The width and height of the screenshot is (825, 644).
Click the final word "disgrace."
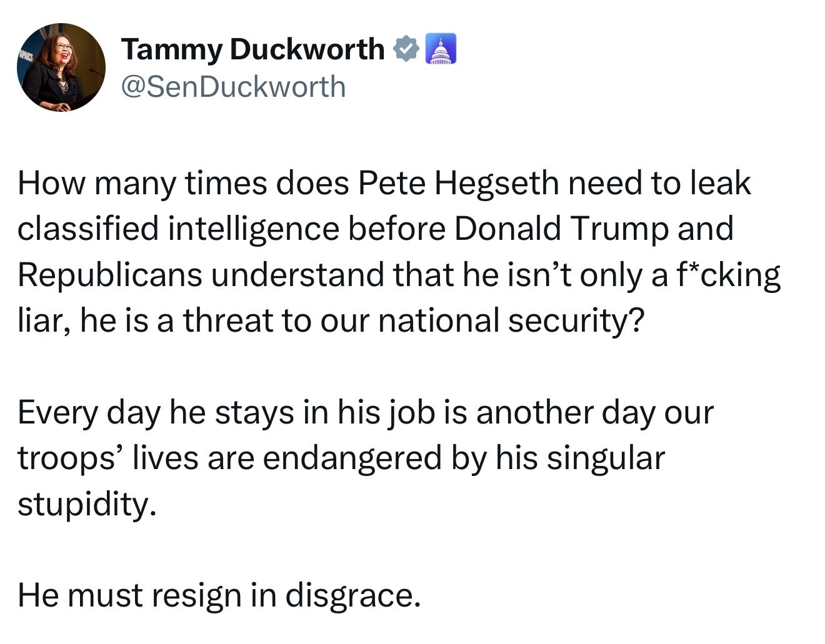(x=353, y=595)
